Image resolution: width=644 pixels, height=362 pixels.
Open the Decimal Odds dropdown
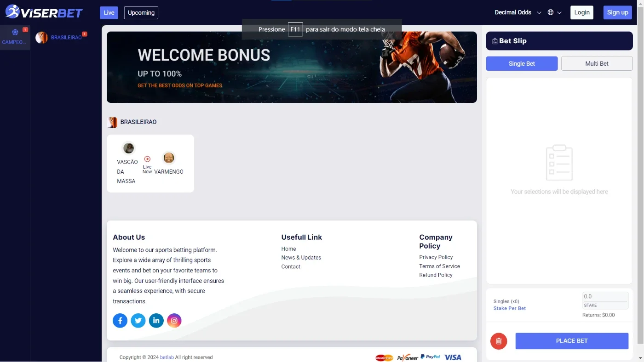point(518,12)
